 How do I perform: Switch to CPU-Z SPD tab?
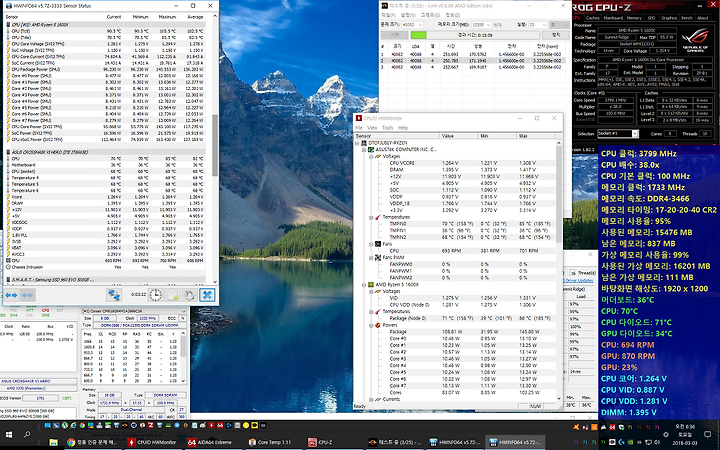(651, 18)
